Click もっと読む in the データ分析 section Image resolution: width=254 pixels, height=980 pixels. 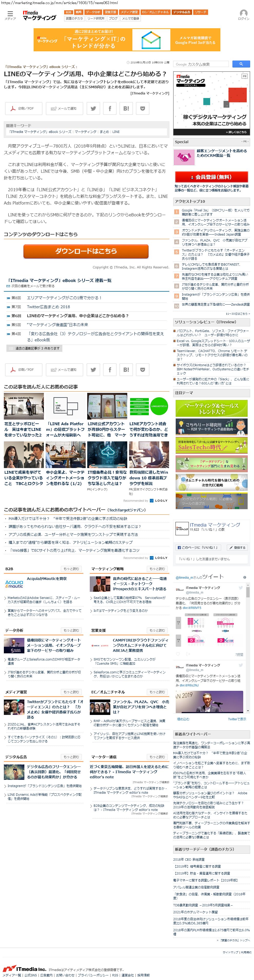pos(71,630)
